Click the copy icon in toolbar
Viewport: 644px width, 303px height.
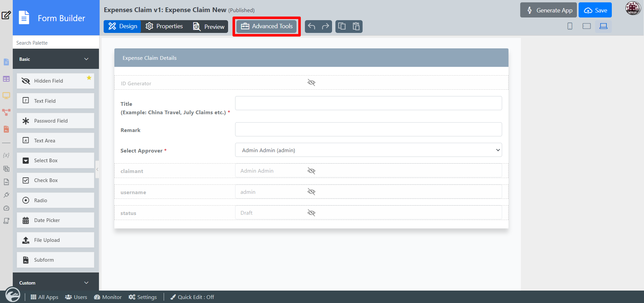342,26
